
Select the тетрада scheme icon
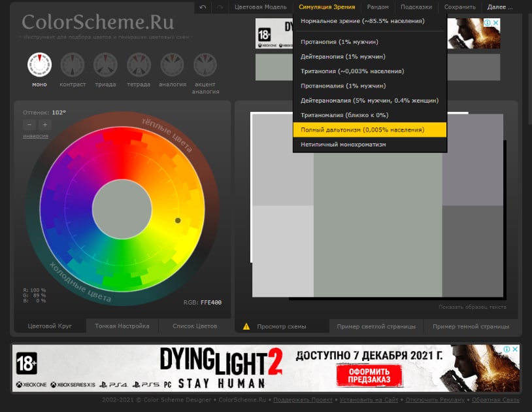point(139,65)
